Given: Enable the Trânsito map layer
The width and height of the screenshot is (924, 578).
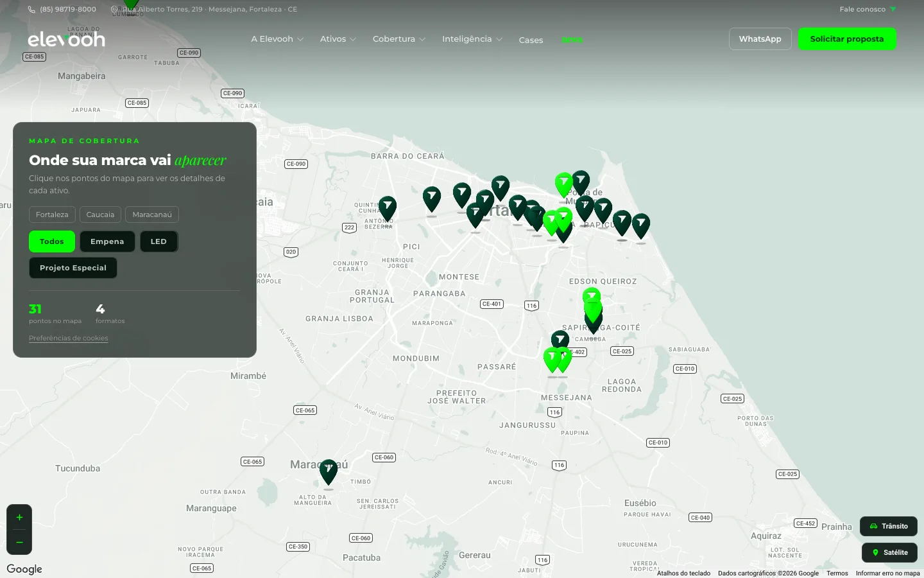Looking at the screenshot, I should 889,526.
